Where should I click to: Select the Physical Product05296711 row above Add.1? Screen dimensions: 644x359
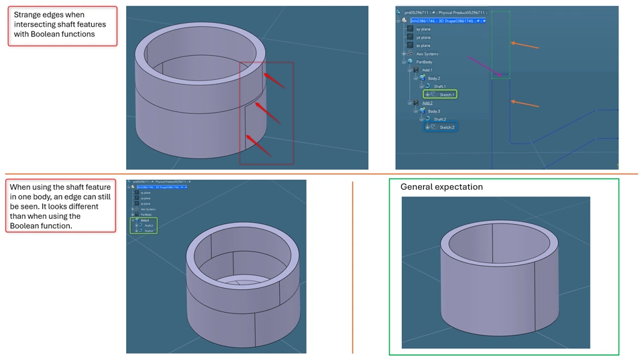coord(446,12)
